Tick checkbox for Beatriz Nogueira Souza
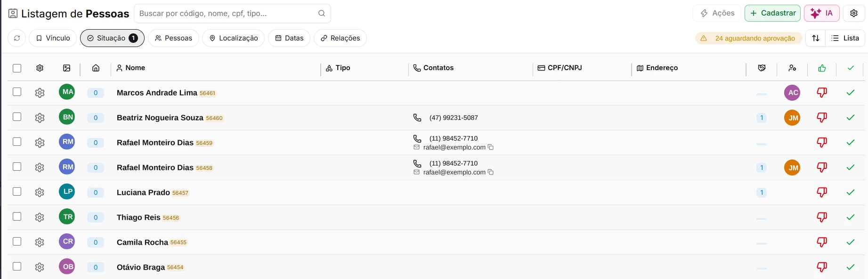 [17, 117]
